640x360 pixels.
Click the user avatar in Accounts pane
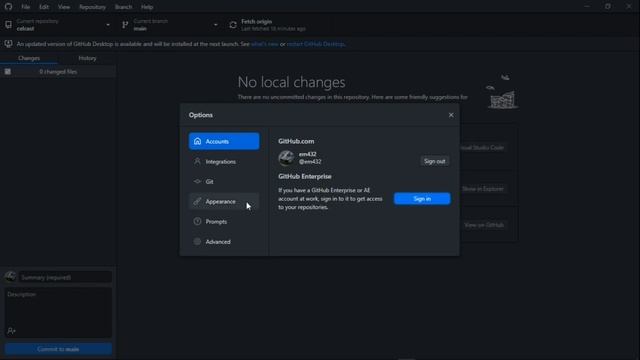coord(286,158)
